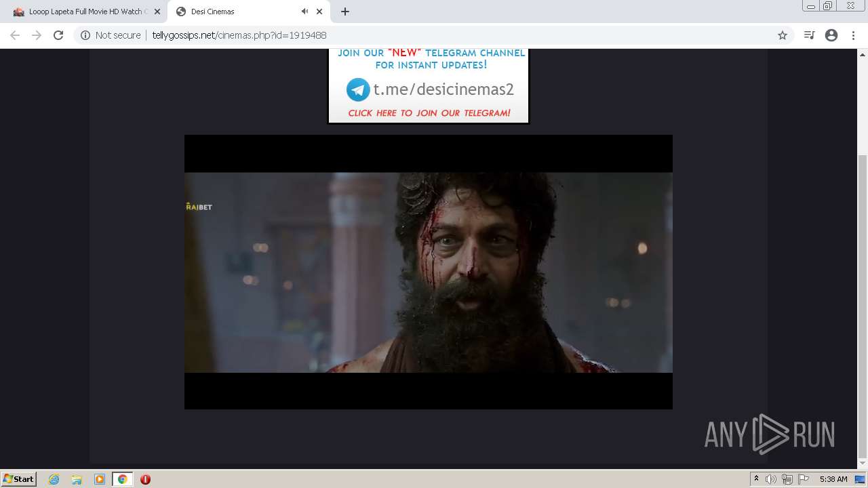Click here to join our Telegram text

coord(429,113)
